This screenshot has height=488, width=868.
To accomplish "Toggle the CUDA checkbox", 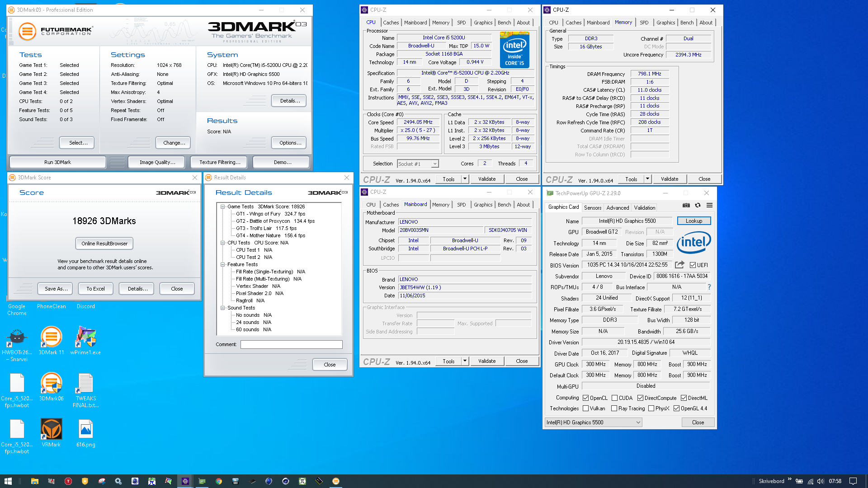I will coord(614,398).
